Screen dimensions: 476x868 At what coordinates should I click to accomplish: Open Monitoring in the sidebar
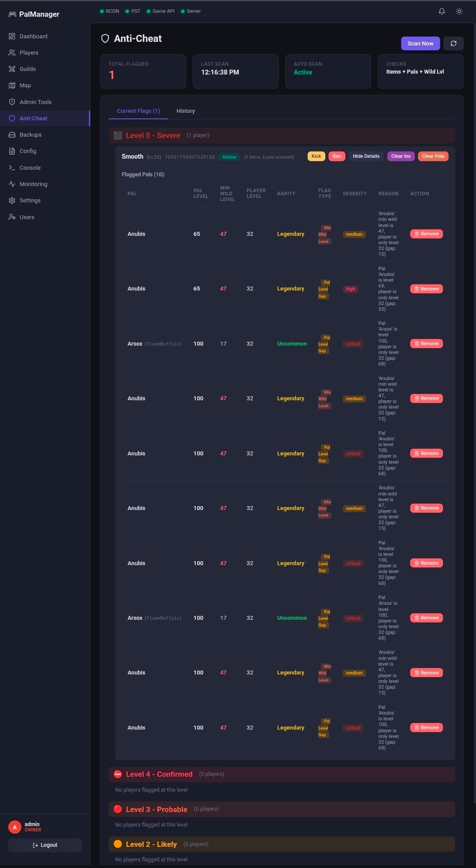click(x=33, y=184)
